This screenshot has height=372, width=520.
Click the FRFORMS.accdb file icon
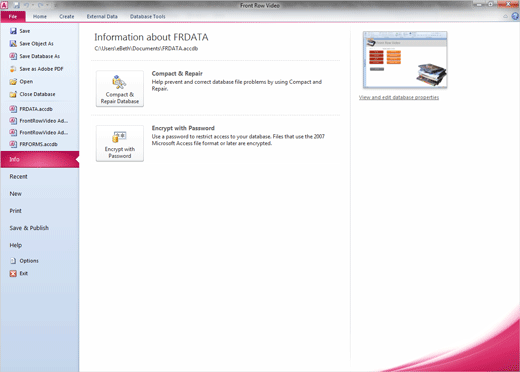tap(13, 144)
